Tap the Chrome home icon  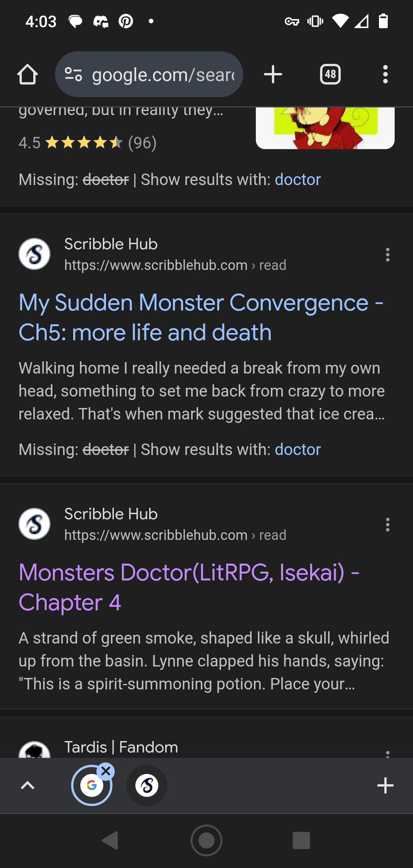(x=28, y=74)
